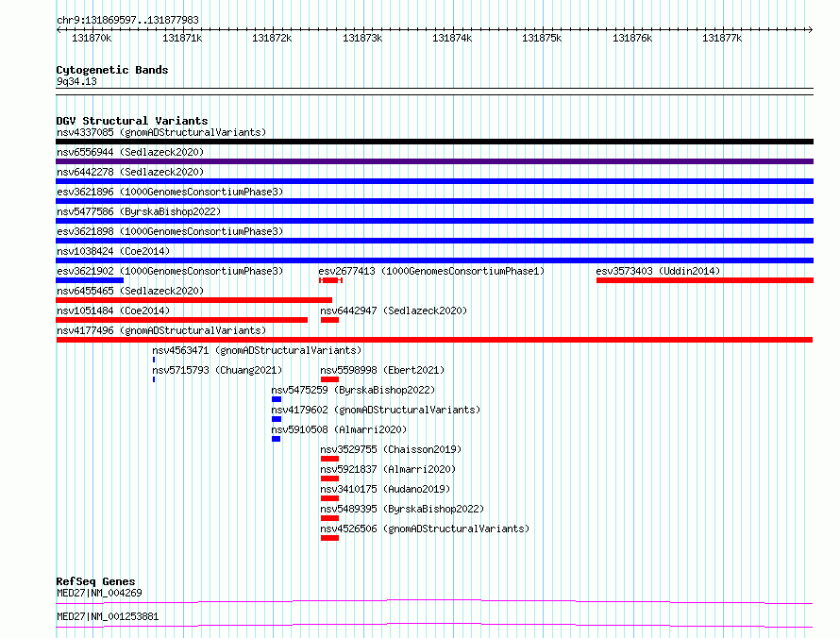Click nsv4526506 (gnomADStructuralVariants) label
The height and width of the screenshot is (638, 840).
[x=425, y=529]
